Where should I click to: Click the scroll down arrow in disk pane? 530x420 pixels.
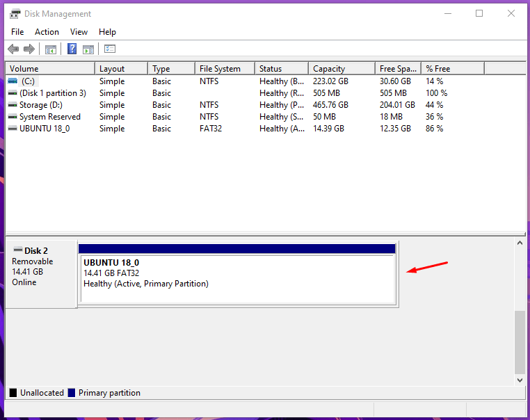[x=520, y=380]
